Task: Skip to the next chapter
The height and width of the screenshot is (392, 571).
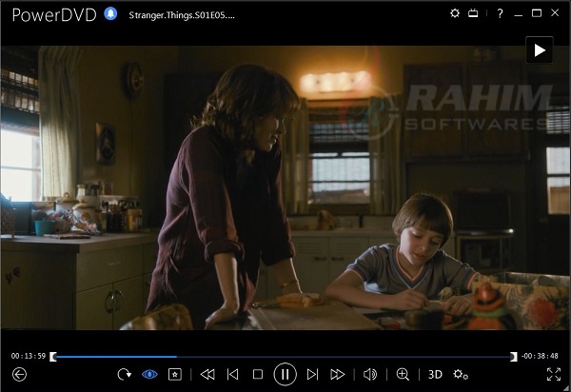Action: 312,375
